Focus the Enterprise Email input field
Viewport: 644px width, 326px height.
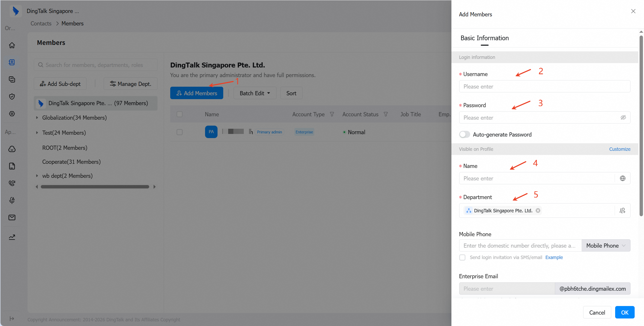coord(507,289)
